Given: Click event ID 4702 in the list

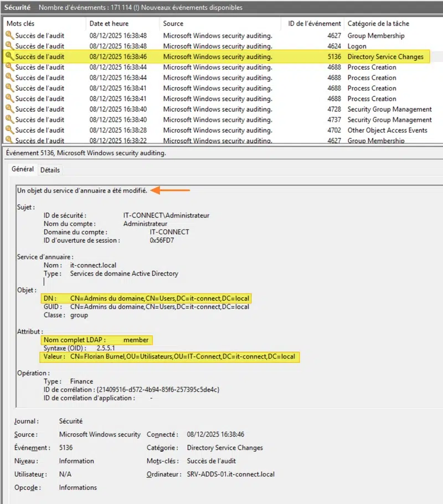Looking at the screenshot, I should 334,130.
